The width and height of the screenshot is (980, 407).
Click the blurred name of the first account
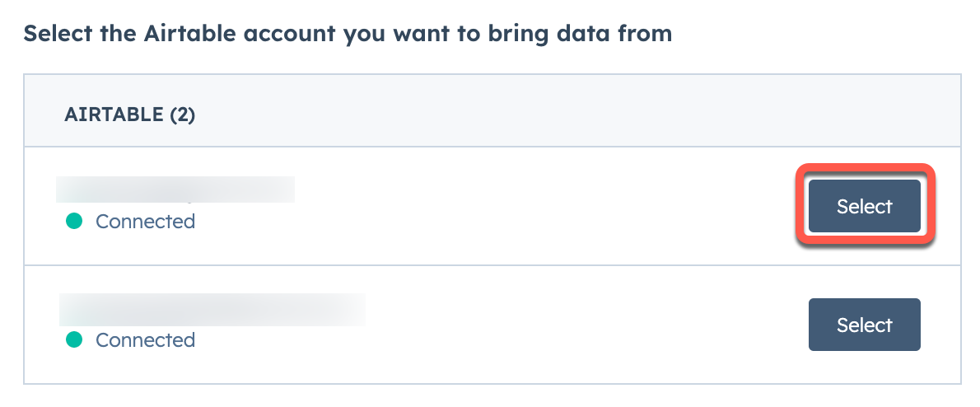coord(175,189)
